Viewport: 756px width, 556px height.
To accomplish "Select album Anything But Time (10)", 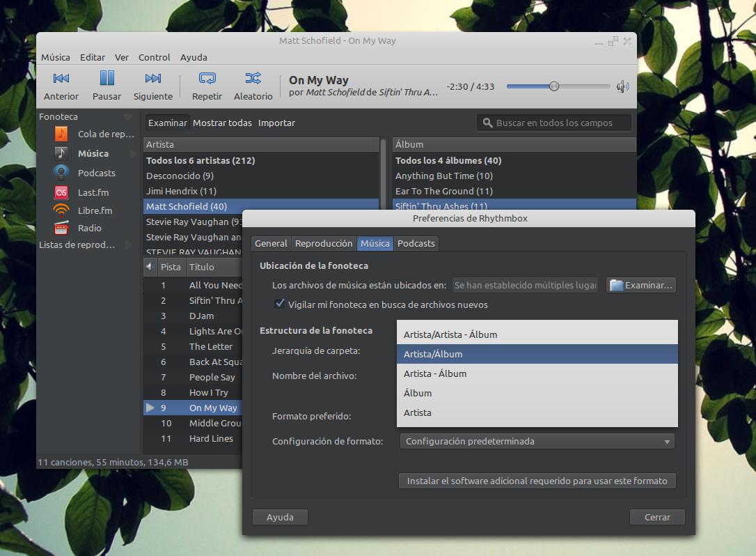I will pyautogui.click(x=514, y=176).
